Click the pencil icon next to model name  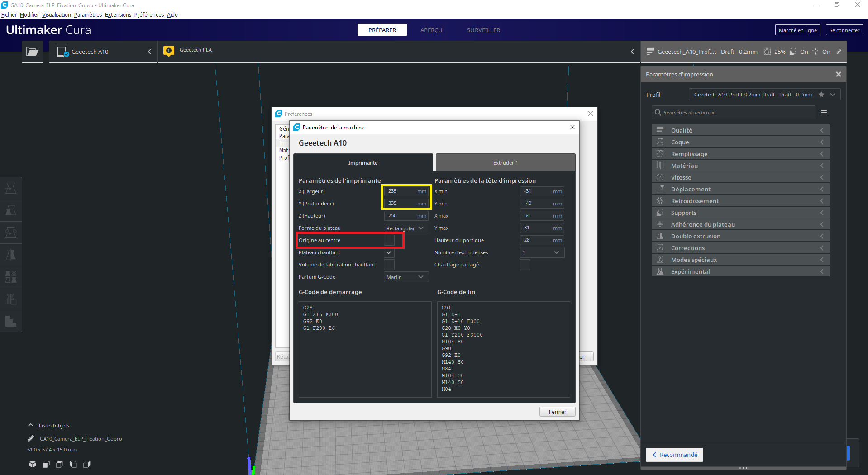(31, 438)
